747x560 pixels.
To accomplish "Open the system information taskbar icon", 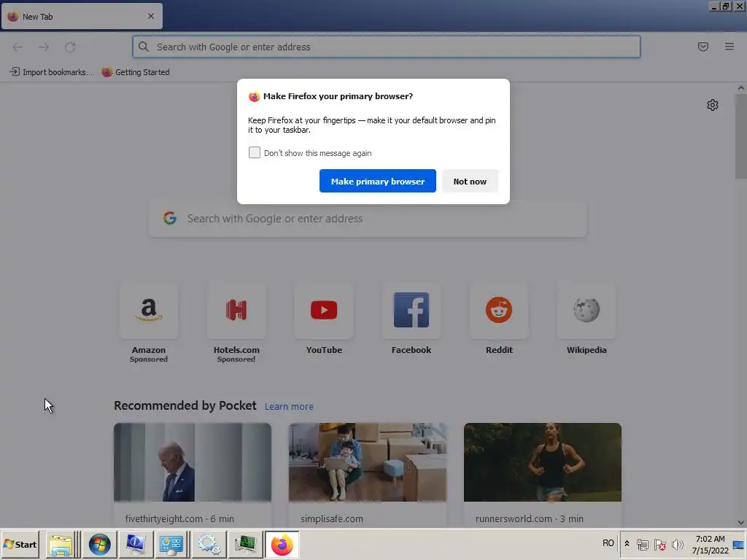I will pos(136,544).
